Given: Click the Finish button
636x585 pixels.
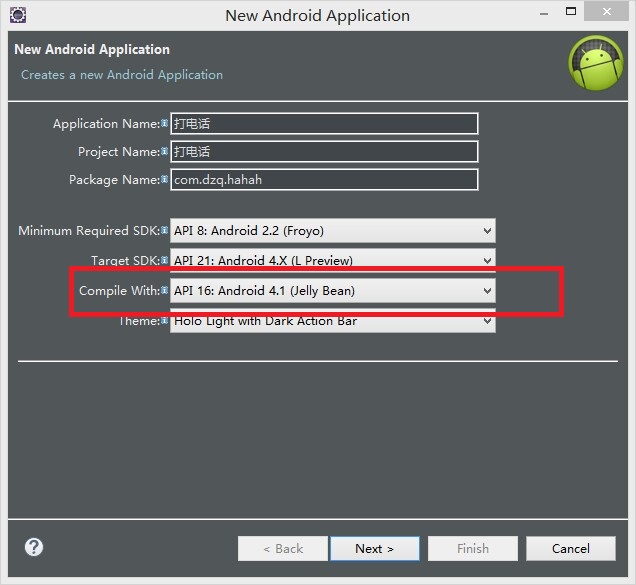Looking at the screenshot, I should pos(473,548).
